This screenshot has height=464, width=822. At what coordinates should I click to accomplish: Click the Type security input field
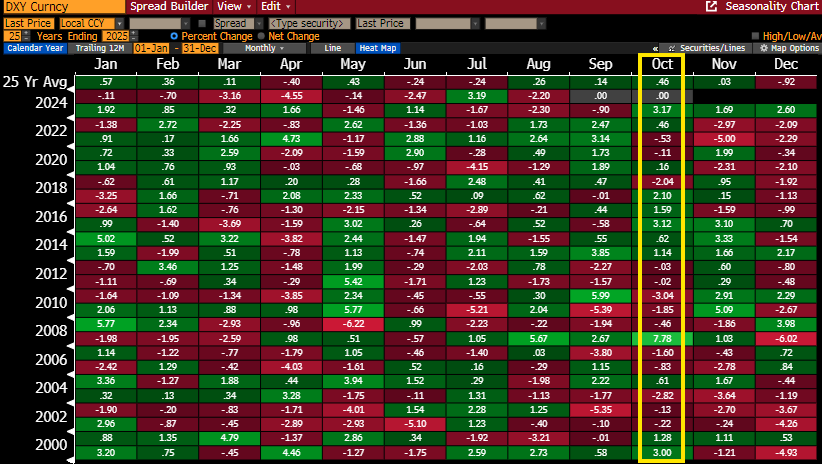[x=309, y=22]
